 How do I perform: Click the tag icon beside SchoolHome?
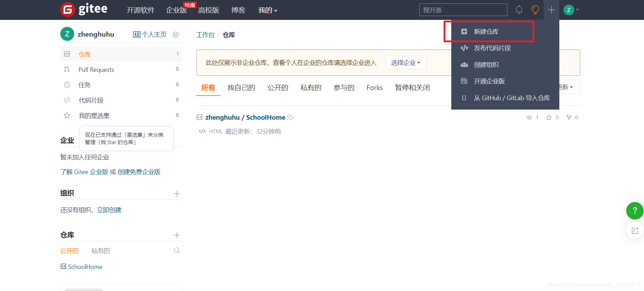tap(290, 117)
